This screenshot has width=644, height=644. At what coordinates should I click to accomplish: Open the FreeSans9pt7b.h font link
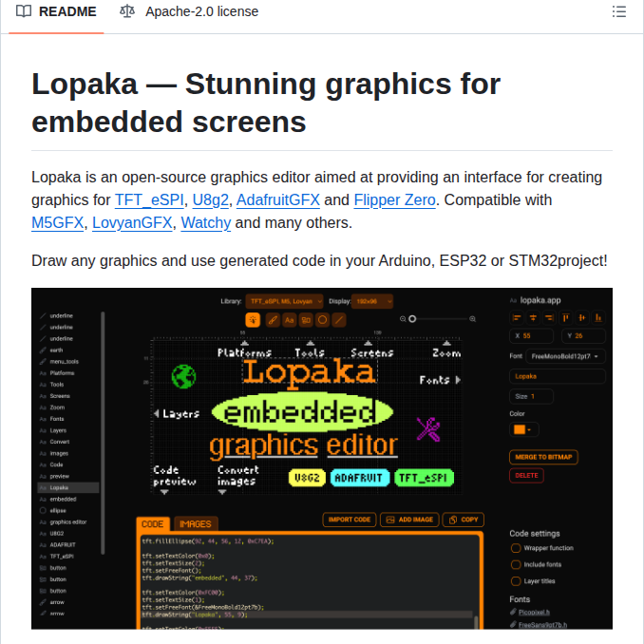pyautogui.click(x=542, y=626)
